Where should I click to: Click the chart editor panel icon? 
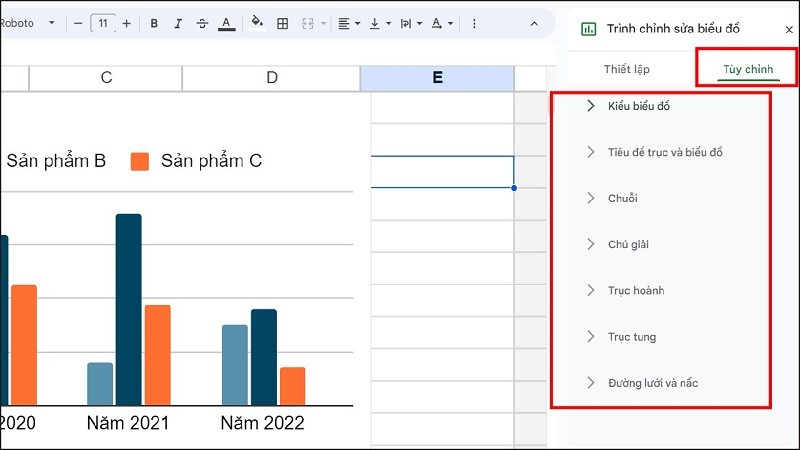[588, 29]
